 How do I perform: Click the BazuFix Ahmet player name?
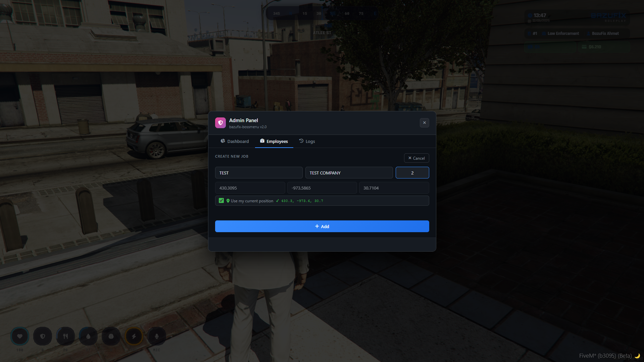coord(605,34)
